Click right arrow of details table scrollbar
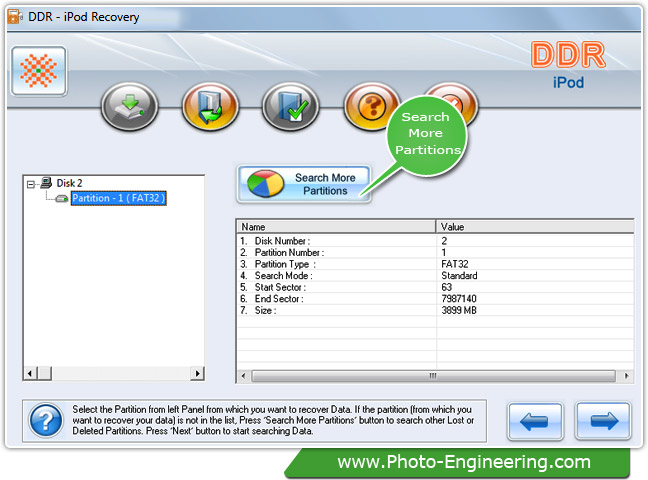Screen dimensions: 648x480 pyautogui.click(x=627, y=376)
